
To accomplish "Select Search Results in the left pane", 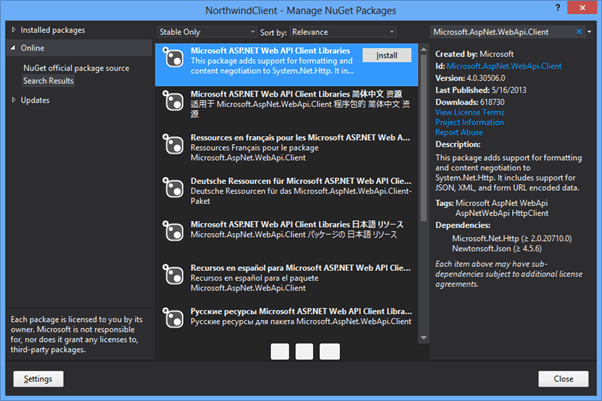I will [49, 80].
